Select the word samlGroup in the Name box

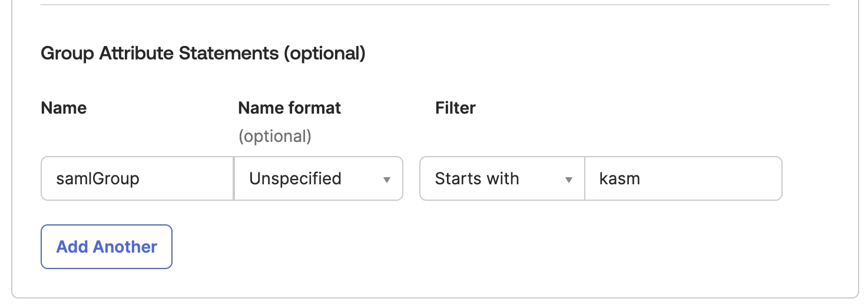point(98,178)
